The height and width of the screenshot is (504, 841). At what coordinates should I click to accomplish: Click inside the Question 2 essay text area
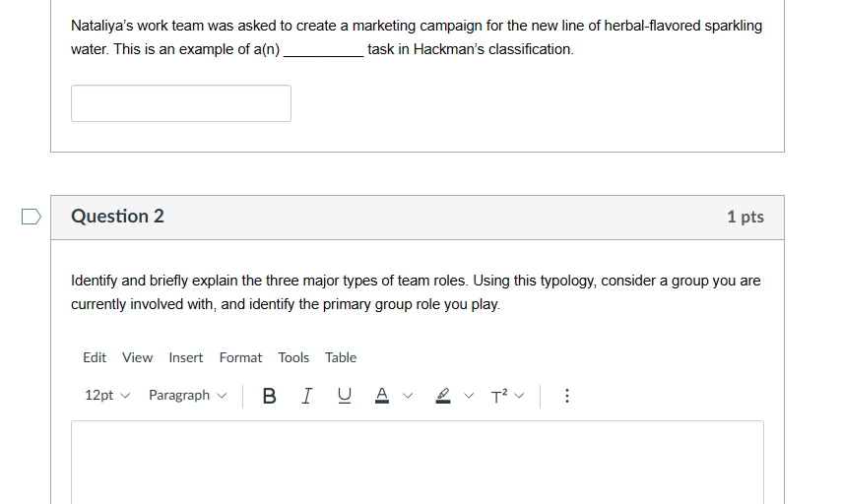[417, 461]
